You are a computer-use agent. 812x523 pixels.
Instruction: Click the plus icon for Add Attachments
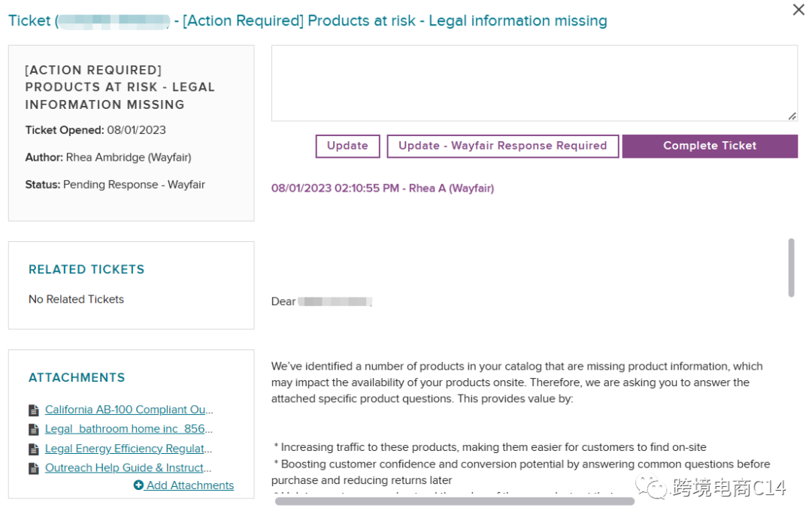coord(138,485)
